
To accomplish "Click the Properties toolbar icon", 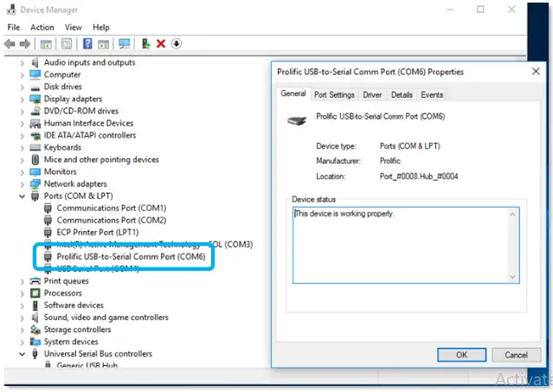I will 67,44.
